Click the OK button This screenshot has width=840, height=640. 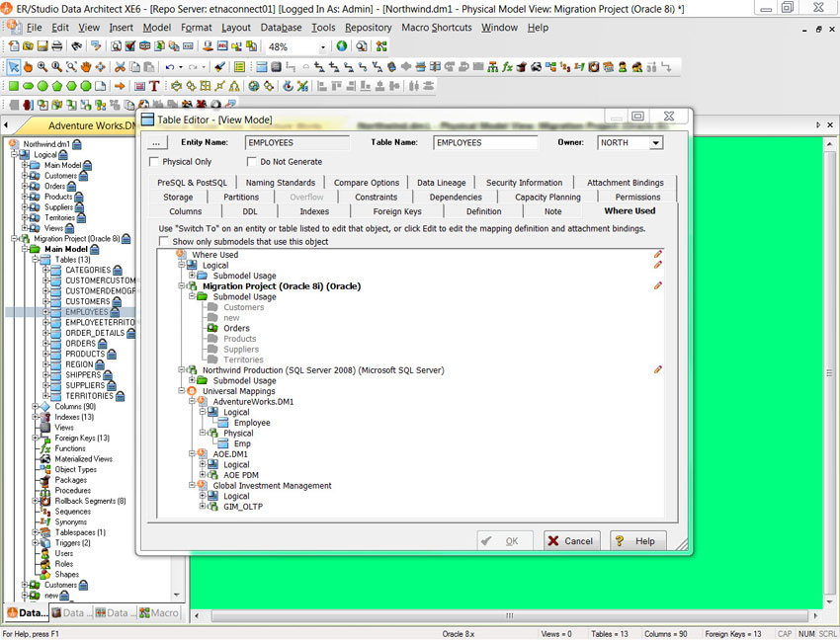point(505,541)
